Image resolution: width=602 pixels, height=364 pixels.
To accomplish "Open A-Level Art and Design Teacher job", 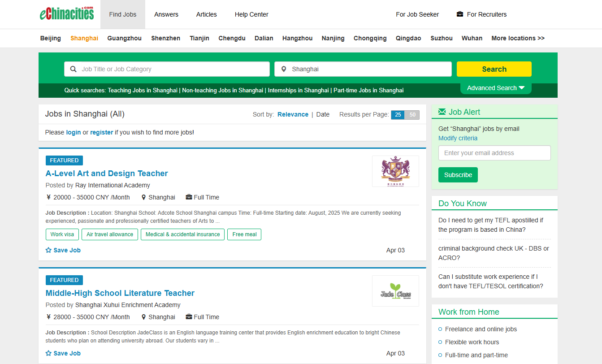I will pos(107,173).
